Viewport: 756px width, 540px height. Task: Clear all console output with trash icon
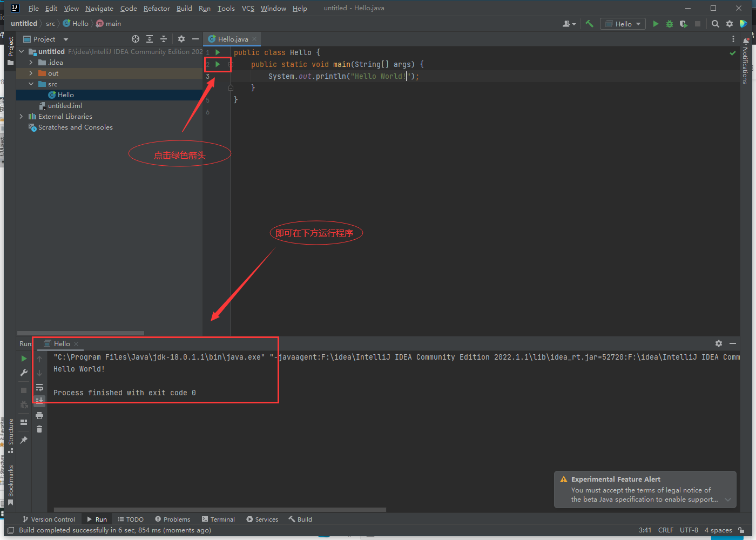coord(39,429)
